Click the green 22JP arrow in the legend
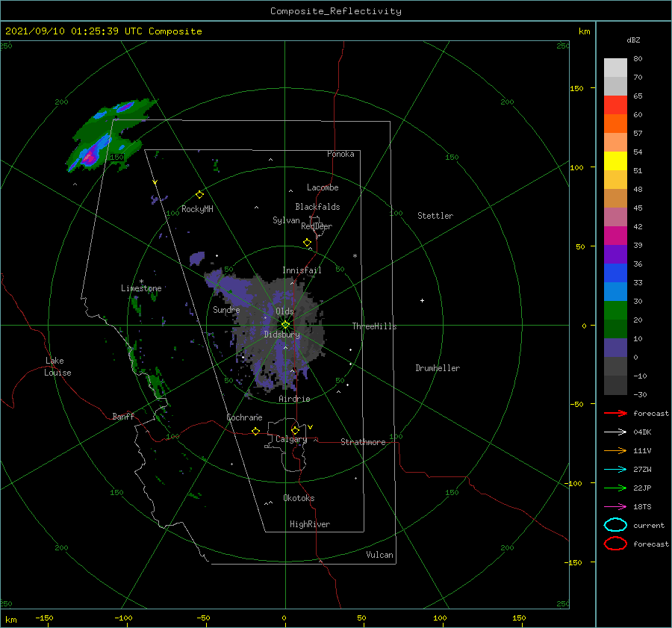The height and width of the screenshot is (628, 672). 615,488
